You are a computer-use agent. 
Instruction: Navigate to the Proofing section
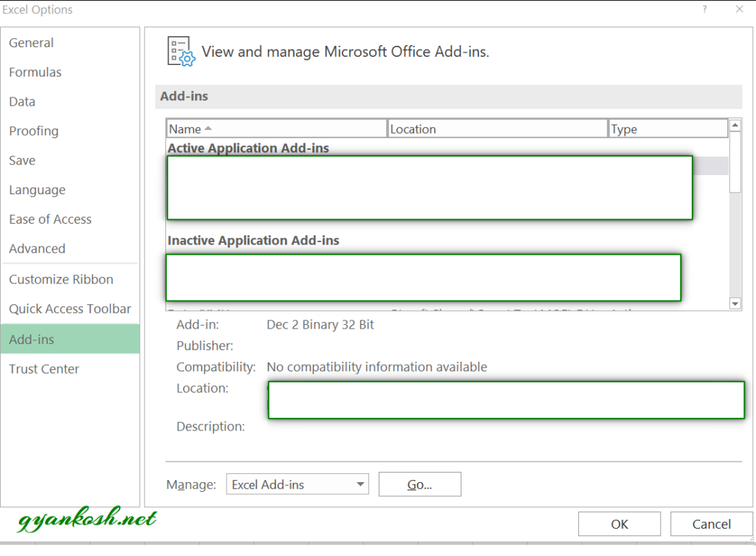pos(34,131)
